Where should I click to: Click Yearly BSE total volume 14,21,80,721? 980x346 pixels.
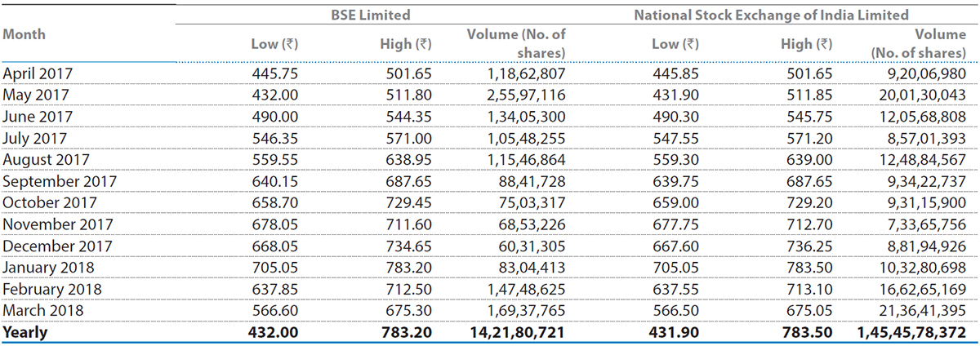coord(517,332)
